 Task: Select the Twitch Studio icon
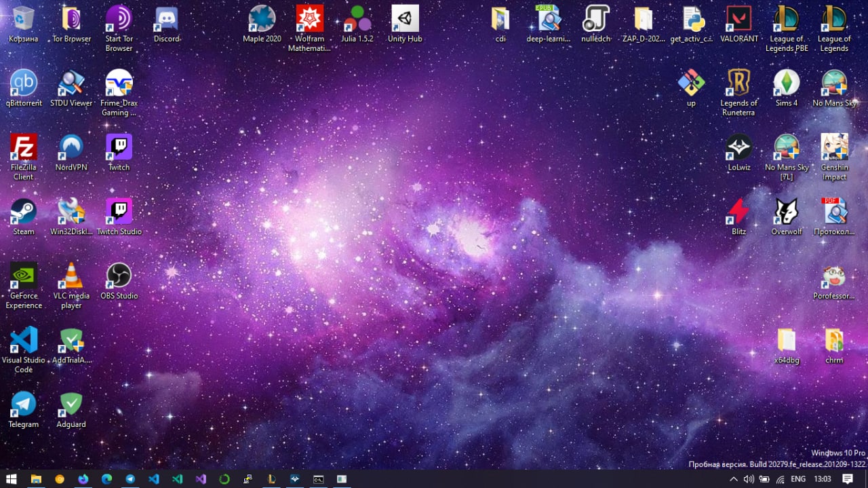point(119,218)
